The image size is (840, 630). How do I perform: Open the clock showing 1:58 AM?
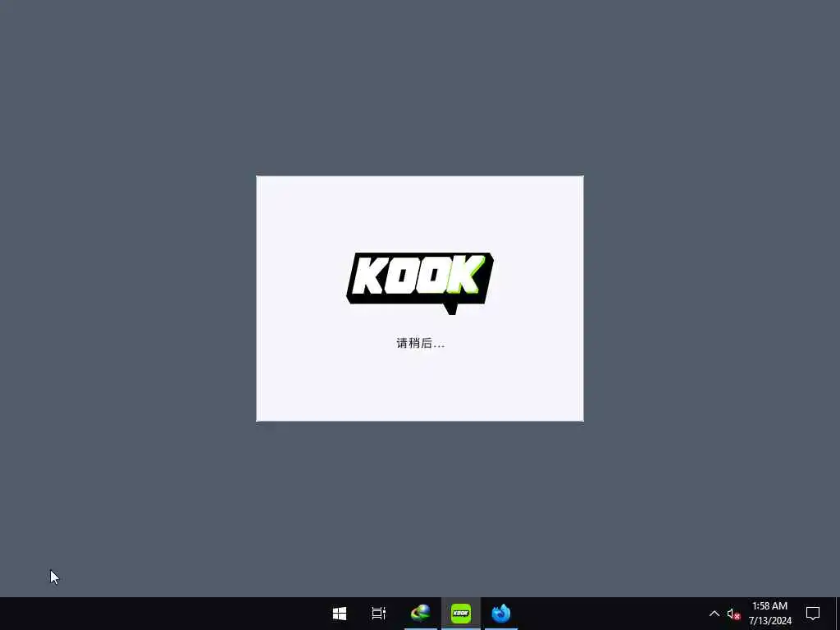[x=769, y=614]
